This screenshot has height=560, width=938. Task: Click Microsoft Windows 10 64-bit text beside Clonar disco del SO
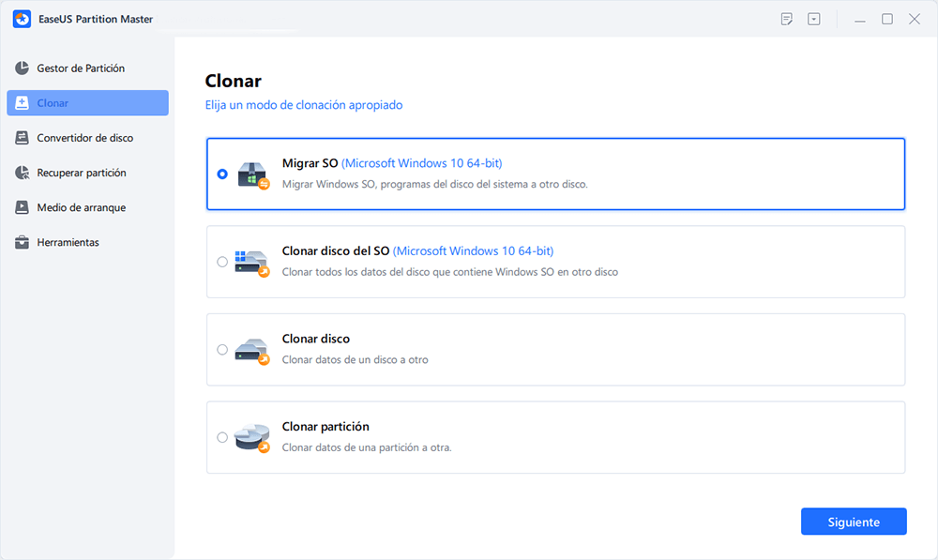473,250
